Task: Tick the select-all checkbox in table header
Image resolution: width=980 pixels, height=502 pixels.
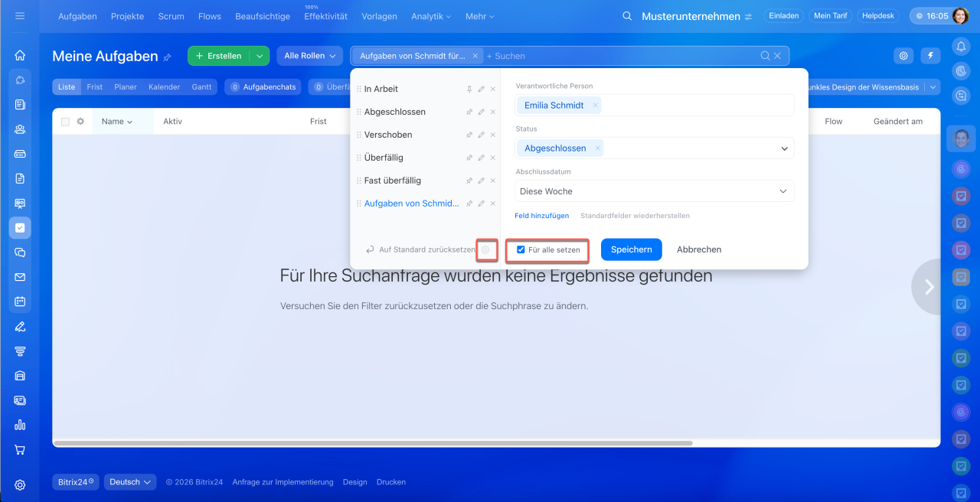Action: pos(65,122)
